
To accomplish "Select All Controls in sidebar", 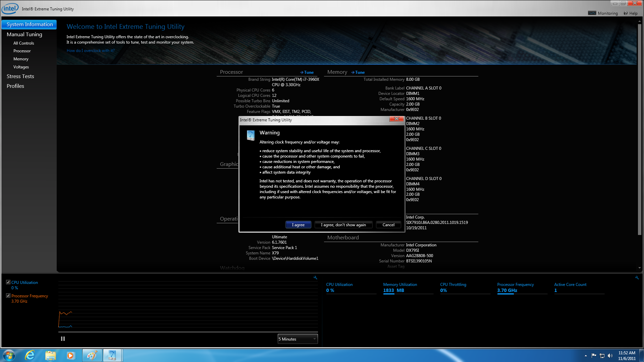I will point(23,43).
